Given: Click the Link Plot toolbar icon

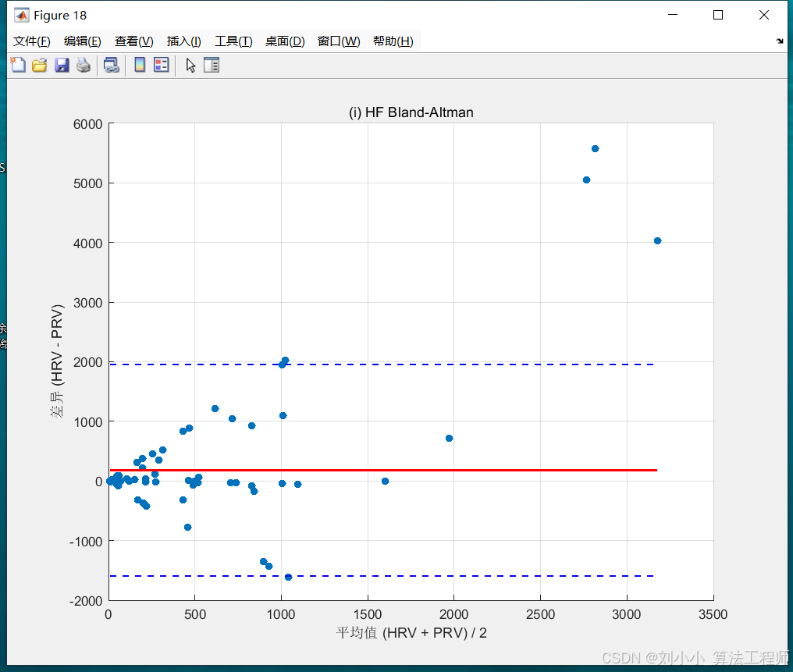Looking at the screenshot, I should pyautogui.click(x=112, y=66).
